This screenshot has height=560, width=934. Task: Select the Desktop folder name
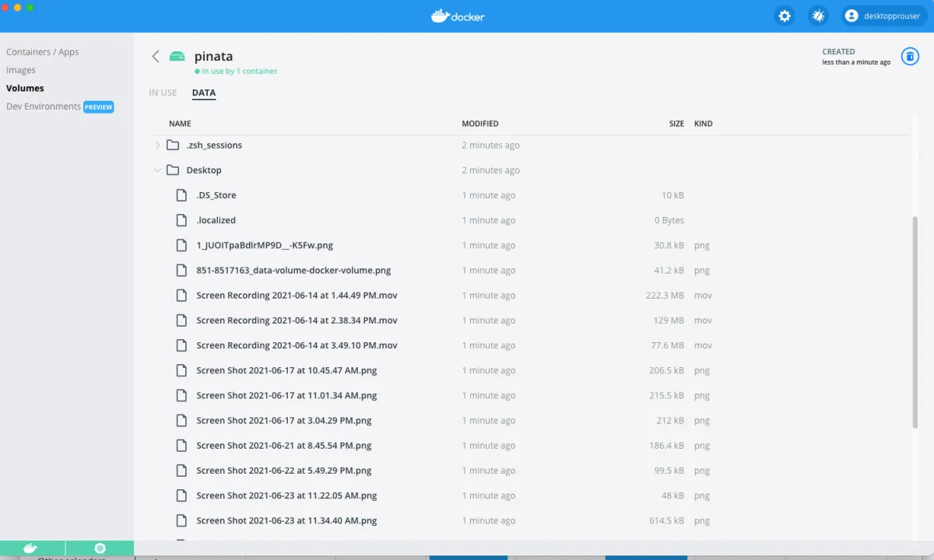click(x=204, y=170)
